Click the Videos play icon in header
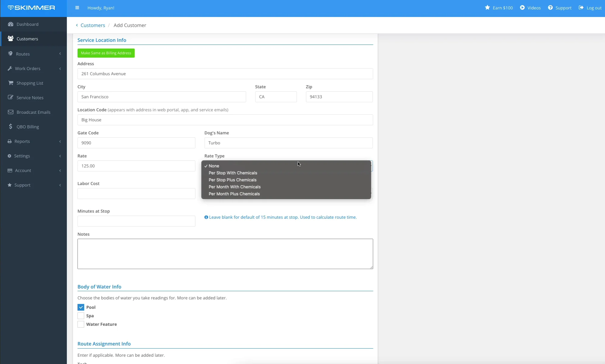Screen dimensions: 605x364 [522, 8]
